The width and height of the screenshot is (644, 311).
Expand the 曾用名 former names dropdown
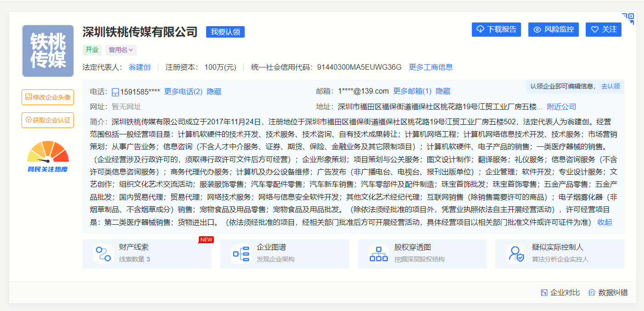pyautogui.click(x=121, y=50)
